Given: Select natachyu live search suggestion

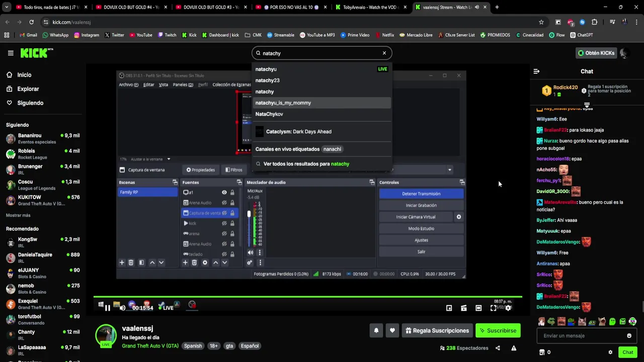Looking at the screenshot, I should [321, 69].
